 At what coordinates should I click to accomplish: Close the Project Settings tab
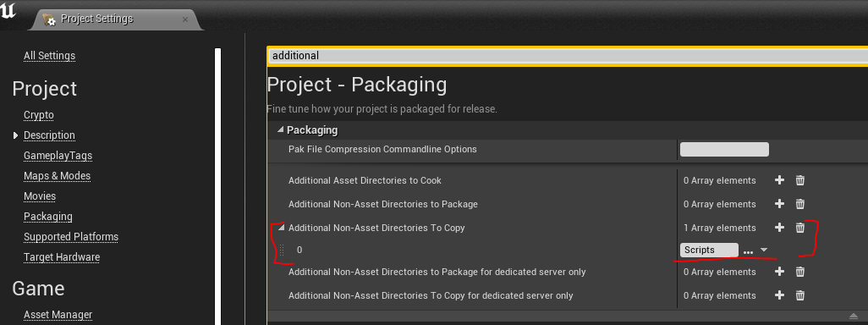pyautogui.click(x=185, y=19)
